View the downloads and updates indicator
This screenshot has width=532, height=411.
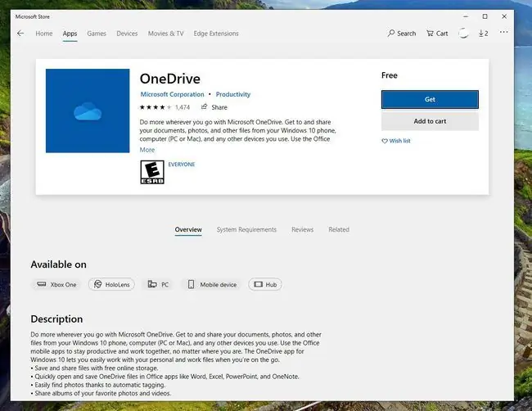pos(483,34)
